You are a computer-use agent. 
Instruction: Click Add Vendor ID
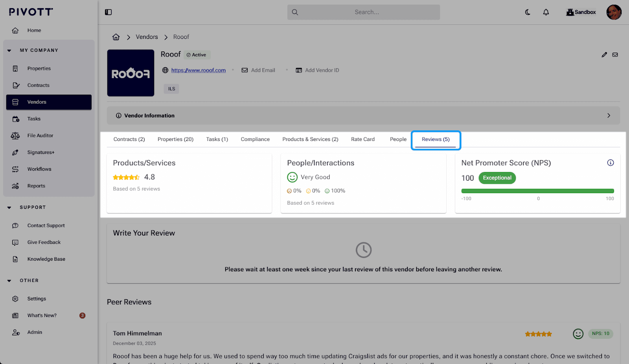pyautogui.click(x=317, y=70)
